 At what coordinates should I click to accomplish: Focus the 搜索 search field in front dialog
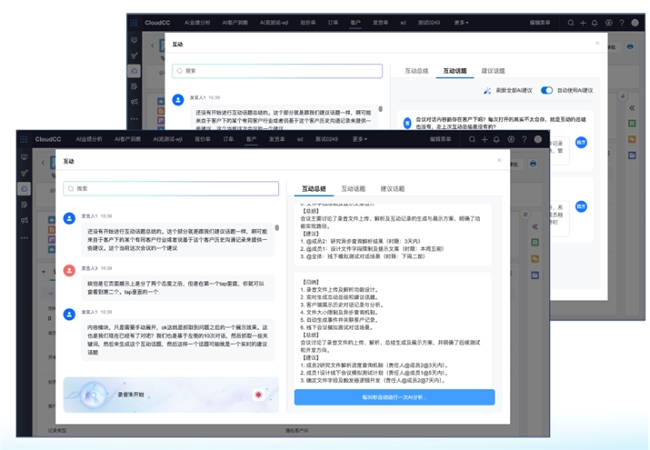pyautogui.click(x=171, y=189)
